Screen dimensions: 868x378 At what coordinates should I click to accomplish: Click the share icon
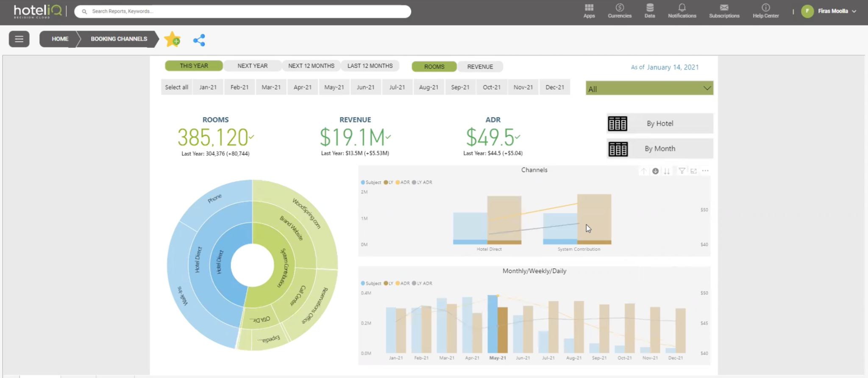tap(199, 40)
